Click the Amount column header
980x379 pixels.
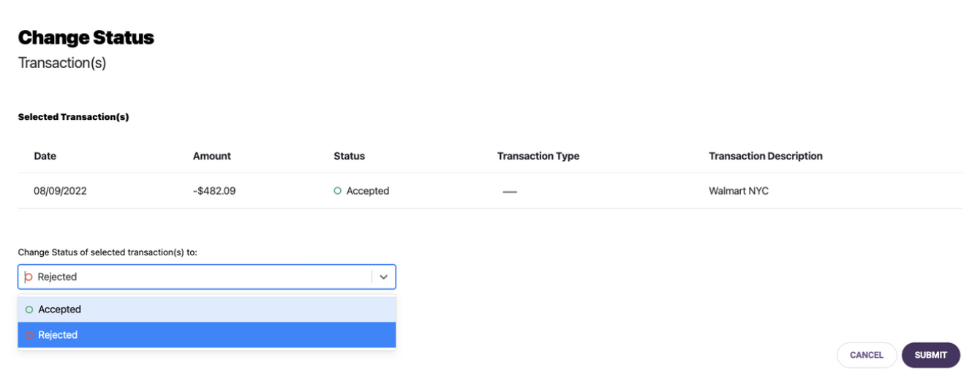tap(212, 156)
